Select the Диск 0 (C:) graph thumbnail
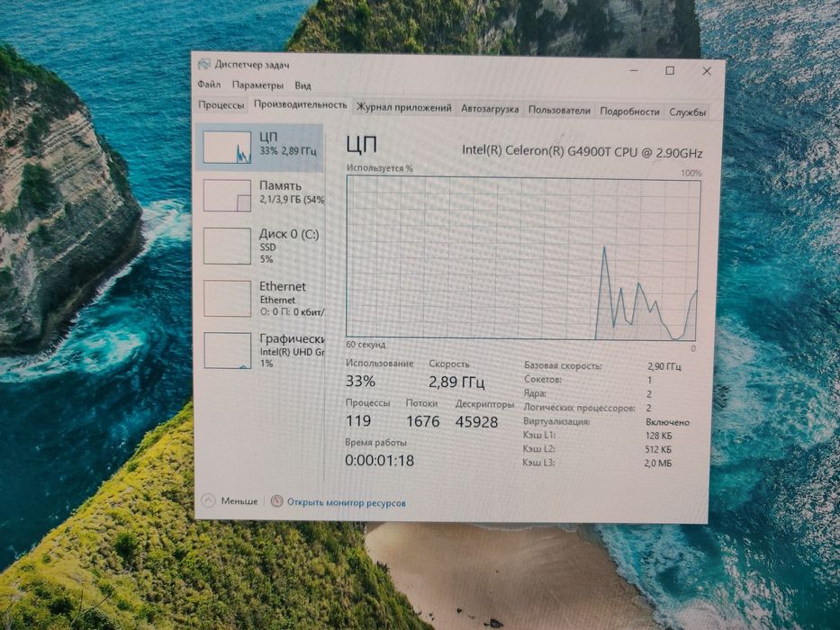 tap(227, 246)
